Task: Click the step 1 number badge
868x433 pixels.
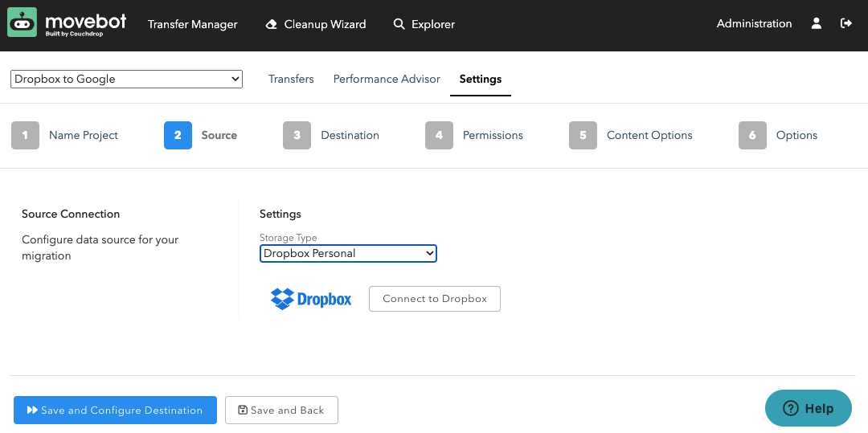Action: click(x=25, y=136)
